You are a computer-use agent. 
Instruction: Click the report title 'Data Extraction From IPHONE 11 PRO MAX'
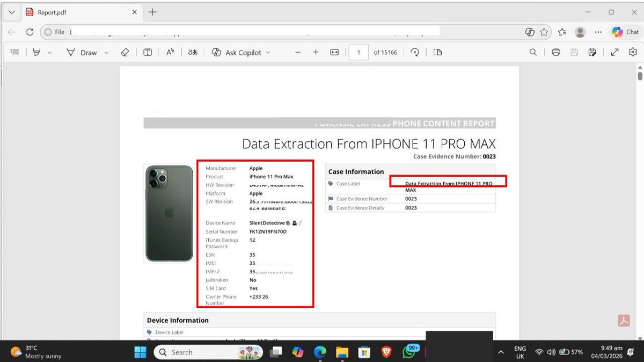point(369,144)
